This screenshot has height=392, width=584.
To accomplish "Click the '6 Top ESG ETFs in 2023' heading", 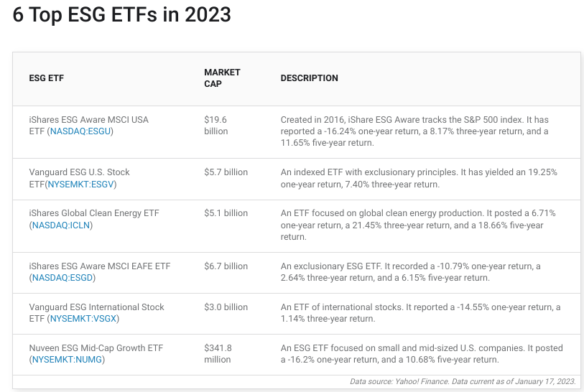I will (122, 15).
